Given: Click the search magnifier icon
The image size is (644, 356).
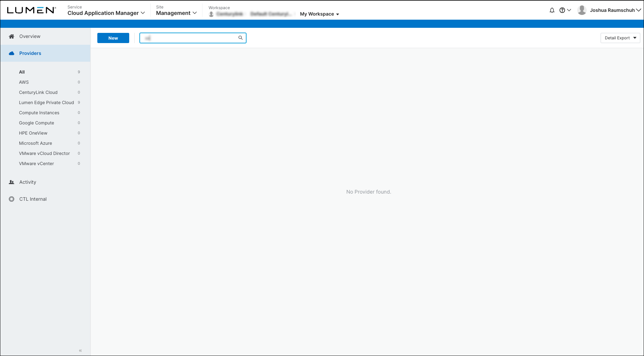Looking at the screenshot, I should tap(240, 38).
